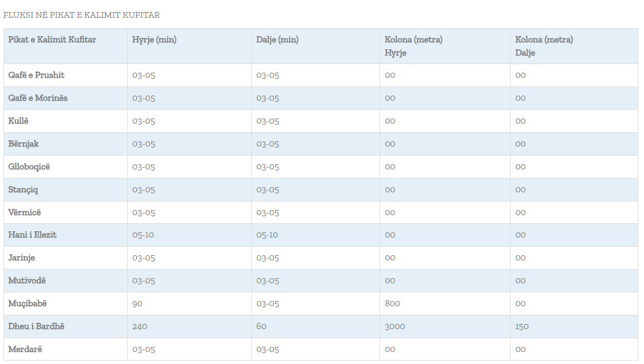
Task: Click the Kolona (metra) Hyrje header
Action: pos(413,46)
